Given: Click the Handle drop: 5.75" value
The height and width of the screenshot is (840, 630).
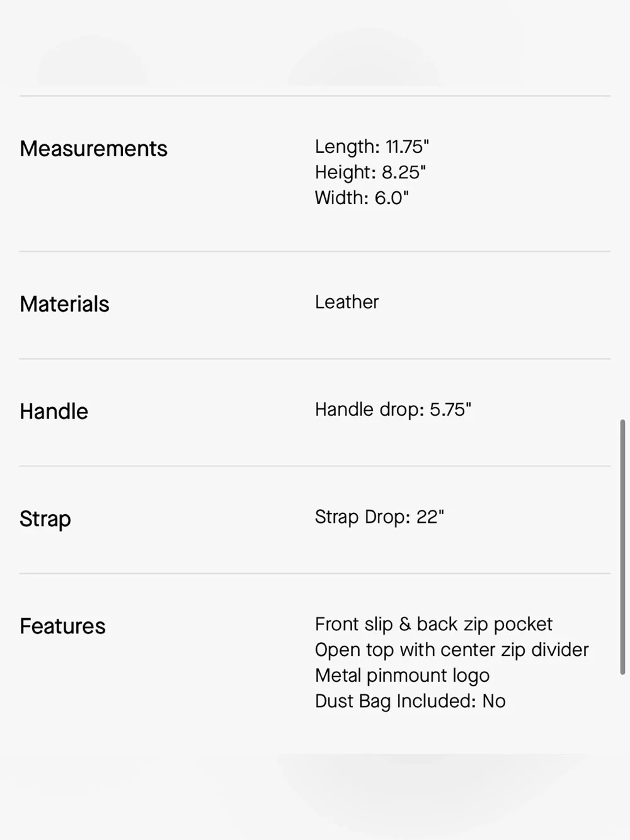Looking at the screenshot, I should (x=393, y=410).
